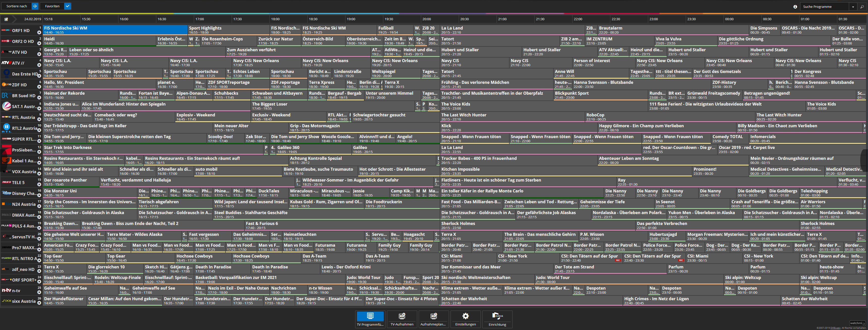
Task: Expand the Suche Programme dropdown arrow
Action: click(x=853, y=6)
